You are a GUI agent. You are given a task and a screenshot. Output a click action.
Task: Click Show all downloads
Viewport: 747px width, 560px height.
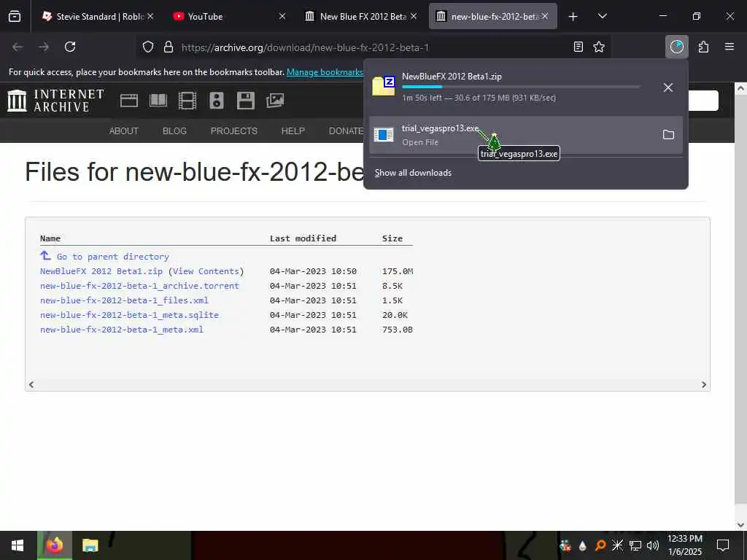tap(413, 173)
